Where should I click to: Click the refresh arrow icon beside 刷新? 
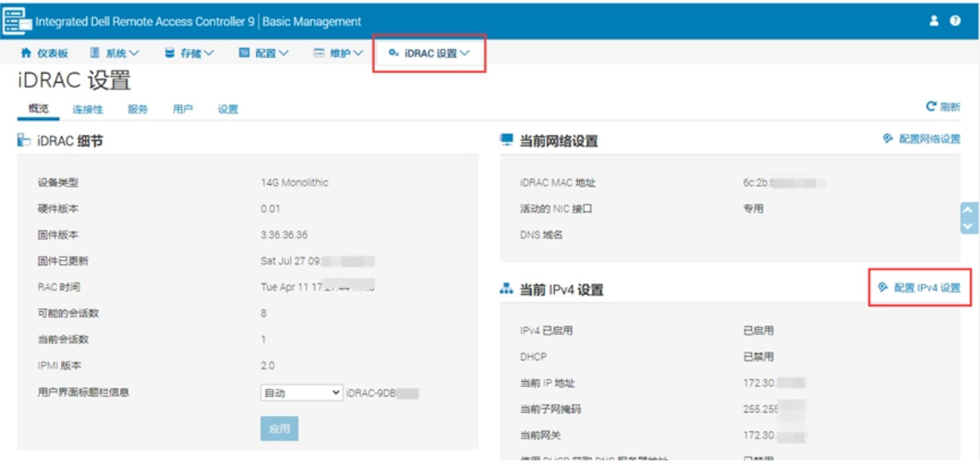pos(931,107)
